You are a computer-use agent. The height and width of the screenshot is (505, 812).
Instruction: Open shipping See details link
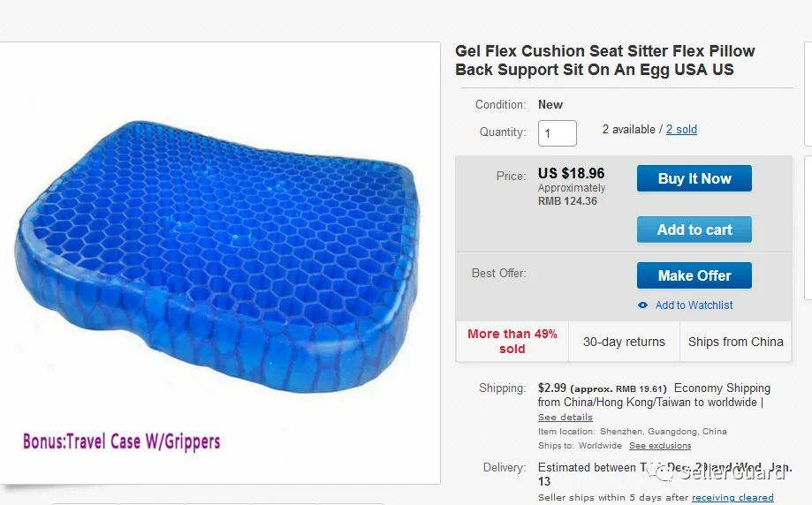coord(565,417)
